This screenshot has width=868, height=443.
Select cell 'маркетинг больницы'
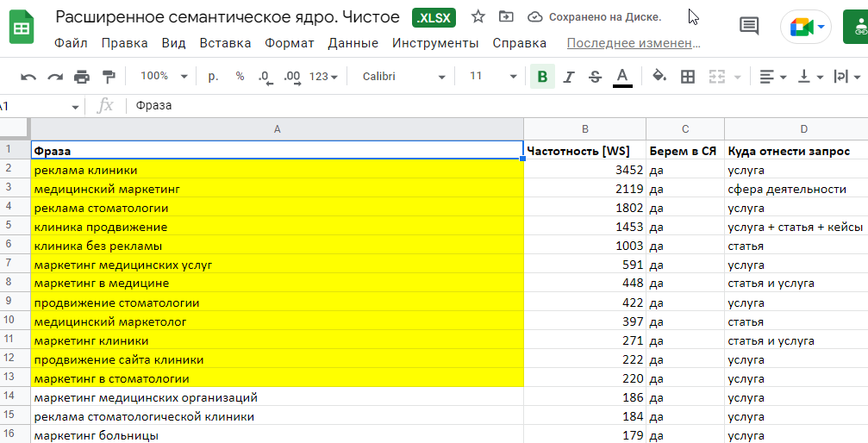pyautogui.click(x=277, y=435)
